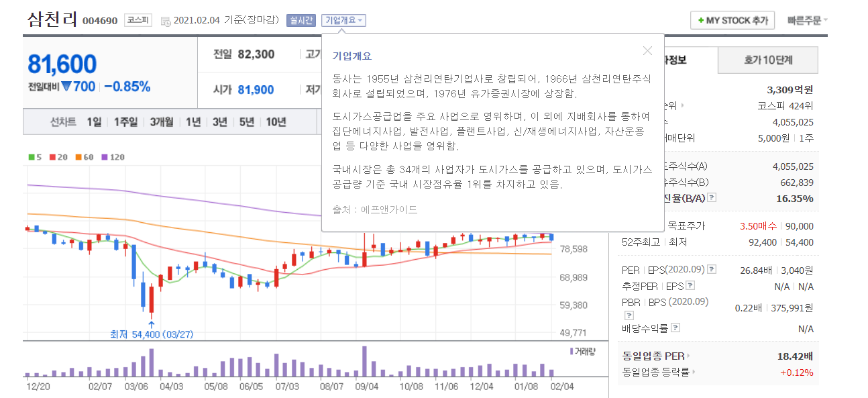This screenshot has height=398, width=868.
Task: Click the 3.50매수 investment opinion value
Action: pos(758,226)
